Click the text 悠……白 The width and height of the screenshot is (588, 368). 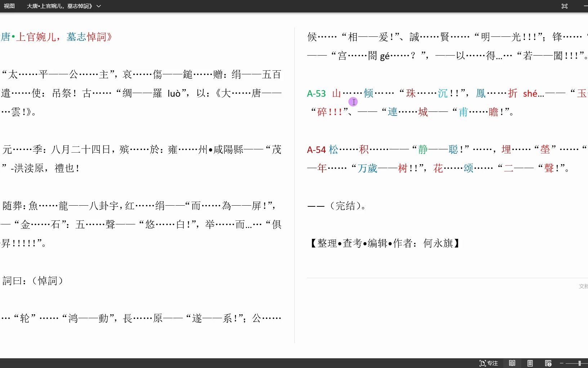165,225
